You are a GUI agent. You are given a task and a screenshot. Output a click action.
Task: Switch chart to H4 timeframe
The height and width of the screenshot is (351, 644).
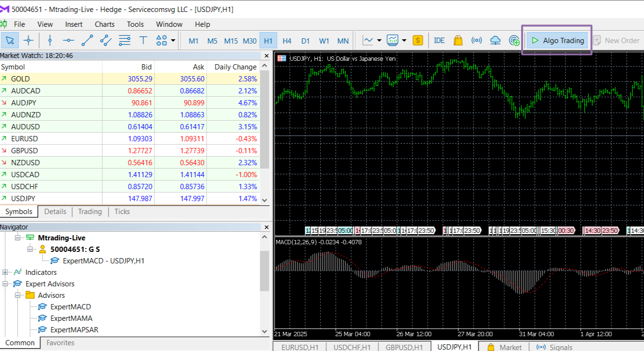[x=287, y=41]
